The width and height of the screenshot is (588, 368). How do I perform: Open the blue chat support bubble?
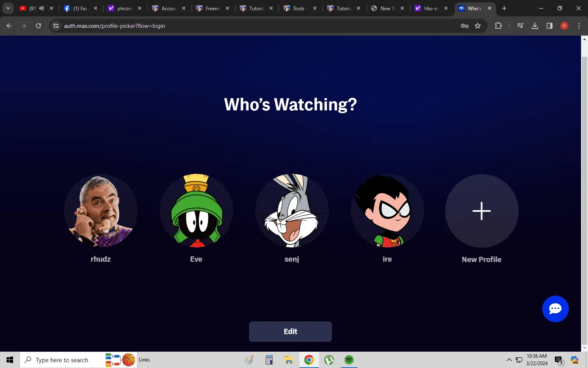(555, 309)
